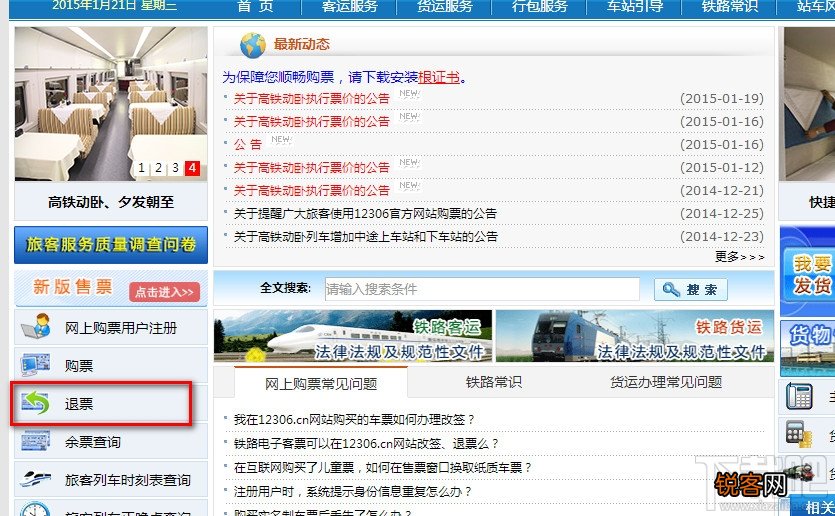Open the 2014-12-21 高铁动卧执行票价 announcement
This screenshot has width=835, height=516.
(x=312, y=191)
